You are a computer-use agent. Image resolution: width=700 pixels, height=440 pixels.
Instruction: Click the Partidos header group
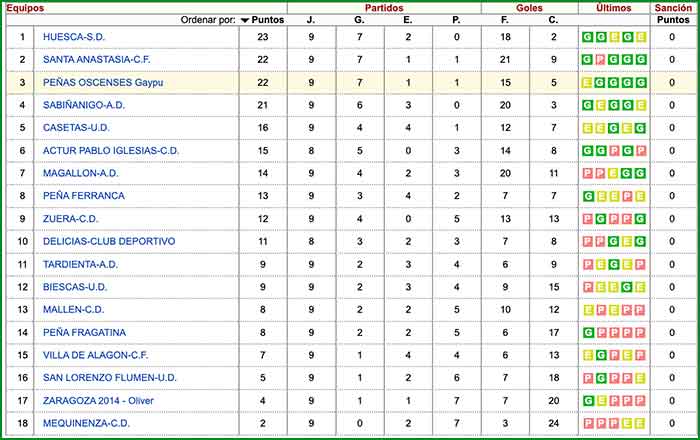coord(383,7)
